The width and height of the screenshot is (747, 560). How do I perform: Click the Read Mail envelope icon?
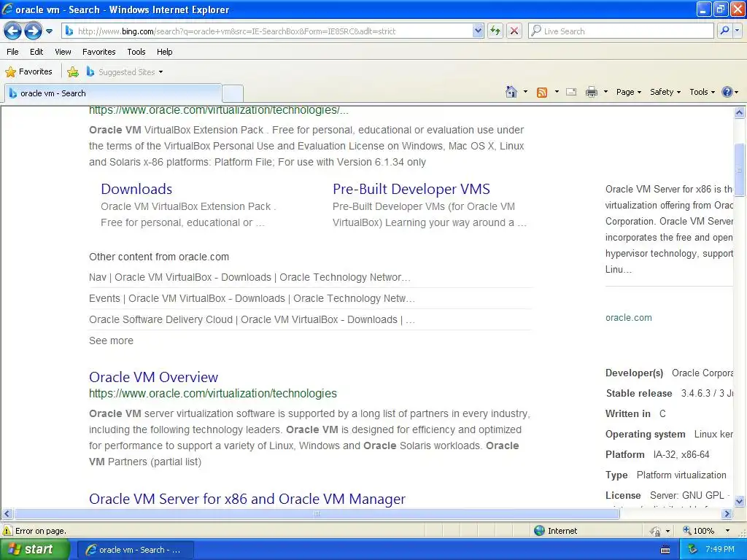coord(571,92)
